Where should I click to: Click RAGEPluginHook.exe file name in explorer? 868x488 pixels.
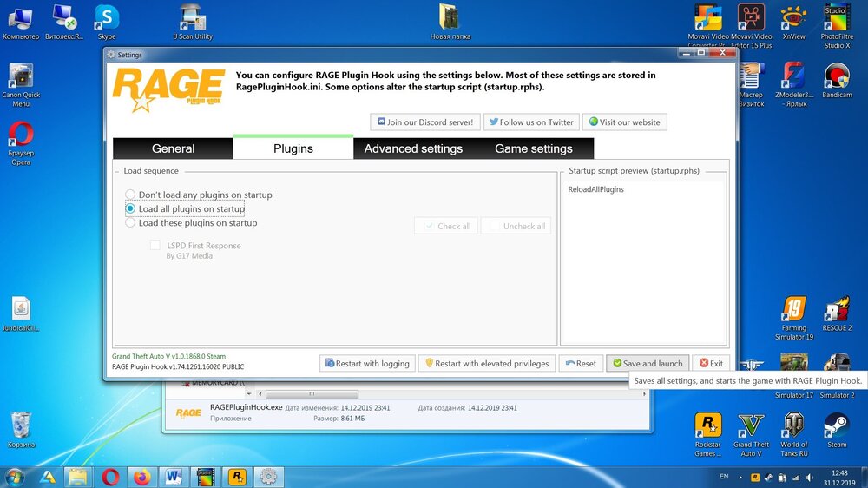click(x=246, y=407)
